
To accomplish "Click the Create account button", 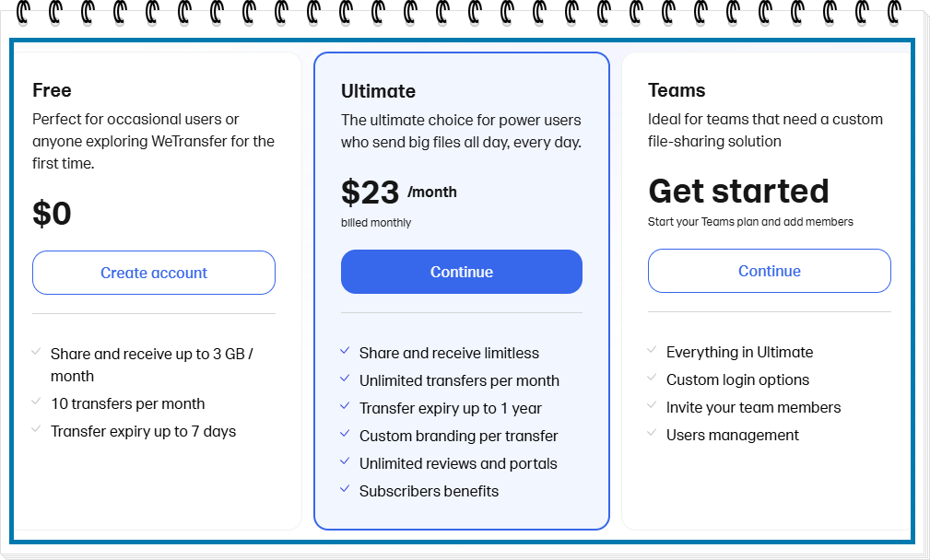I will [154, 273].
